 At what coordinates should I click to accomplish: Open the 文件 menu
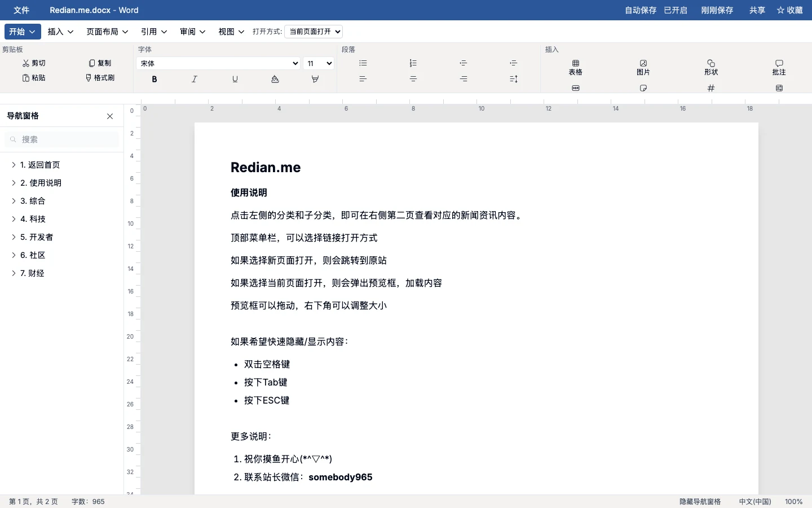(x=21, y=10)
